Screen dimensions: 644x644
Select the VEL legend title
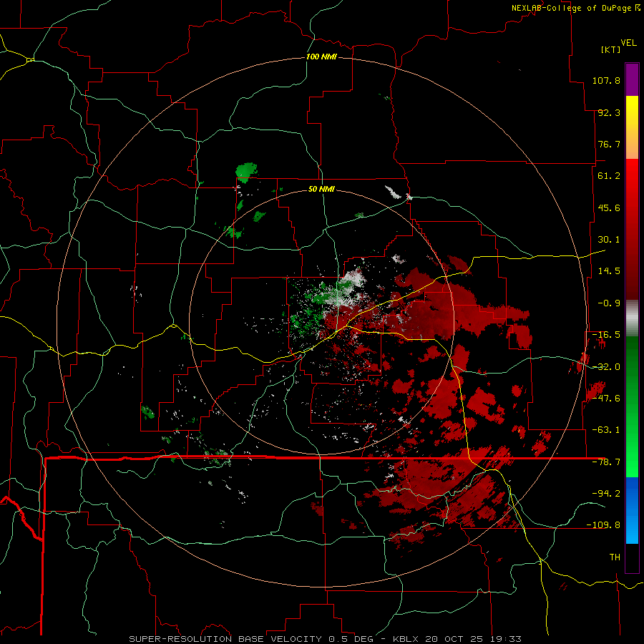(628, 42)
